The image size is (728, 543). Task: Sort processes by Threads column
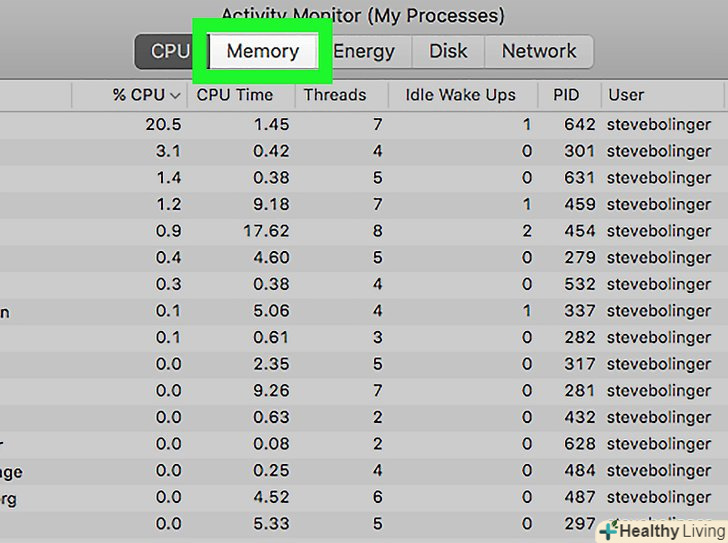[335, 96]
